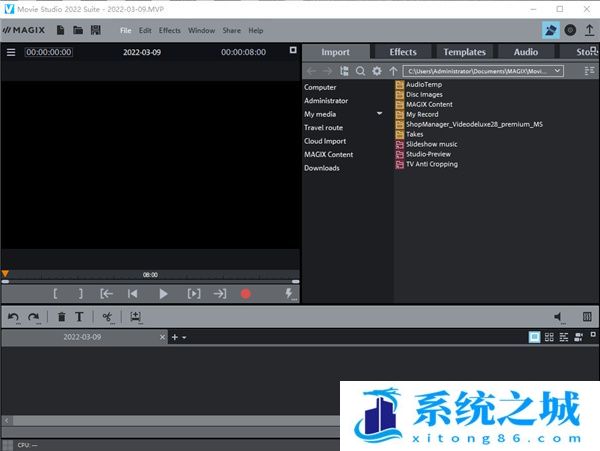Click the upload export arrow icon
The image size is (600, 451).
point(589,30)
